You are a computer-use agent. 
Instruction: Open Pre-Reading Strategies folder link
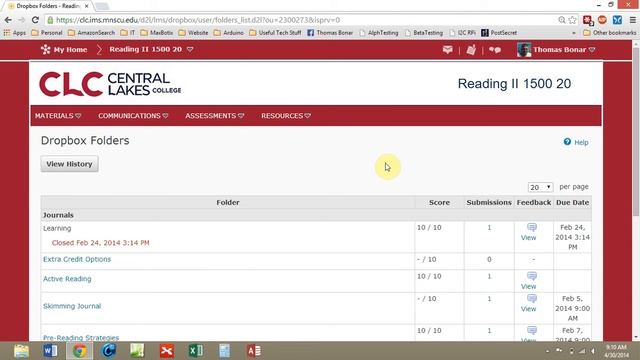pos(81,338)
